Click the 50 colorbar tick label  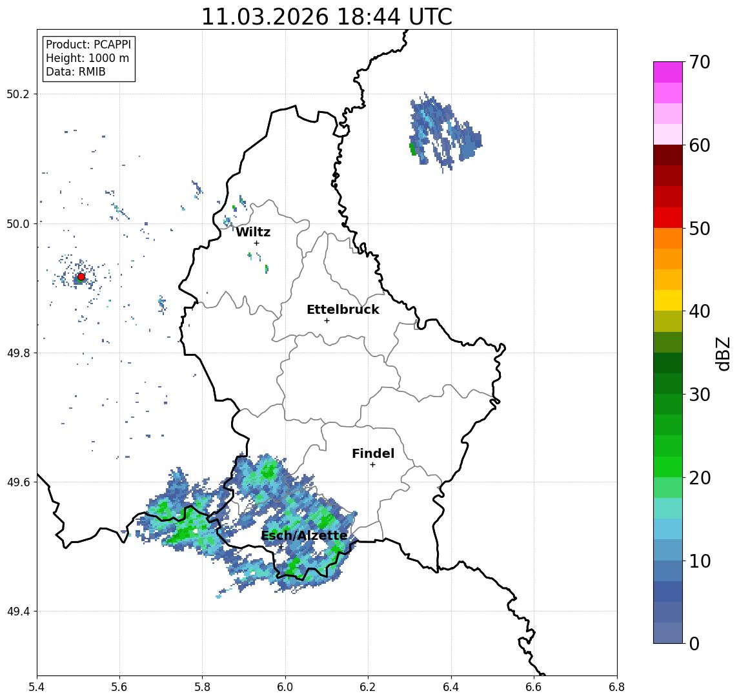699,229
